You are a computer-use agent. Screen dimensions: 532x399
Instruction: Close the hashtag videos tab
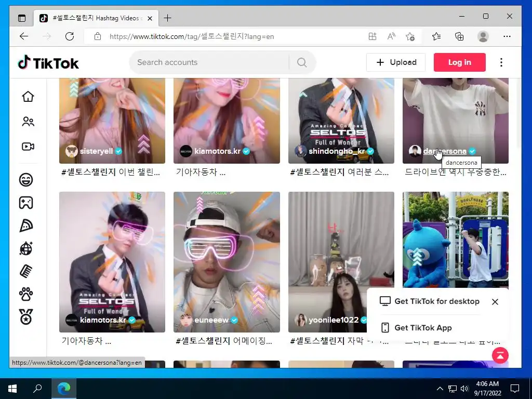150,18
